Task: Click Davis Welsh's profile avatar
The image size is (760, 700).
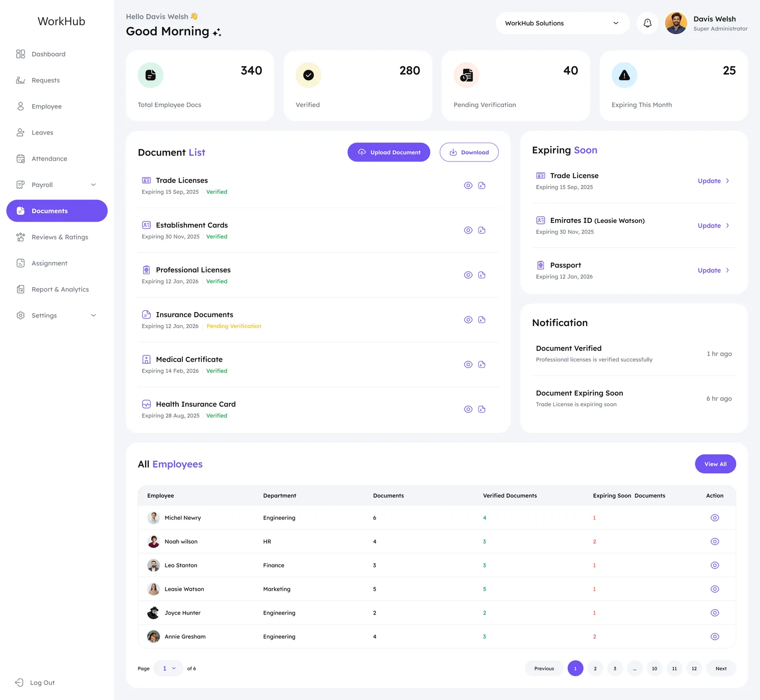Action: (676, 23)
